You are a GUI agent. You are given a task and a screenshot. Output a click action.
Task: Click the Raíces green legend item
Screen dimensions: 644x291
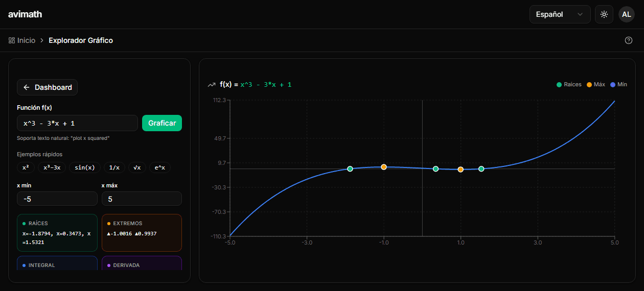click(569, 84)
